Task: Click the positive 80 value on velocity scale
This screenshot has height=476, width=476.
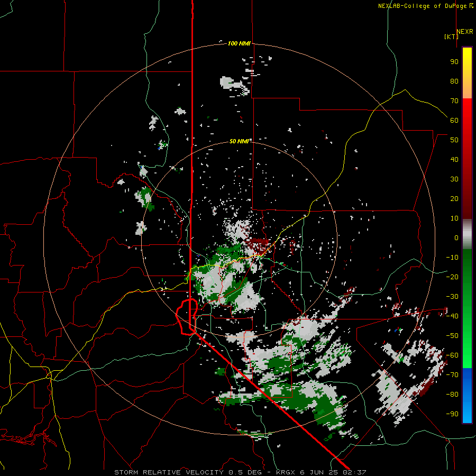Action: (454, 81)
